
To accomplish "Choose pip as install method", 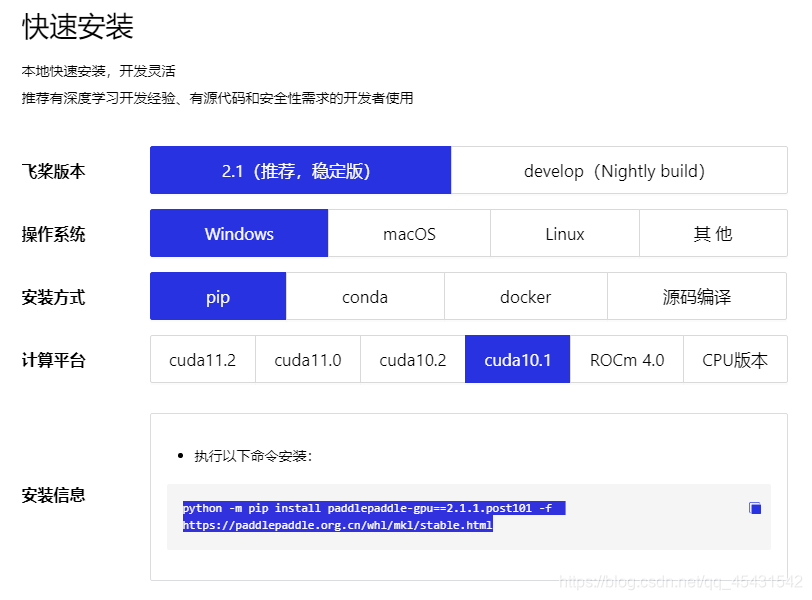I will click(x=218, y=297).
